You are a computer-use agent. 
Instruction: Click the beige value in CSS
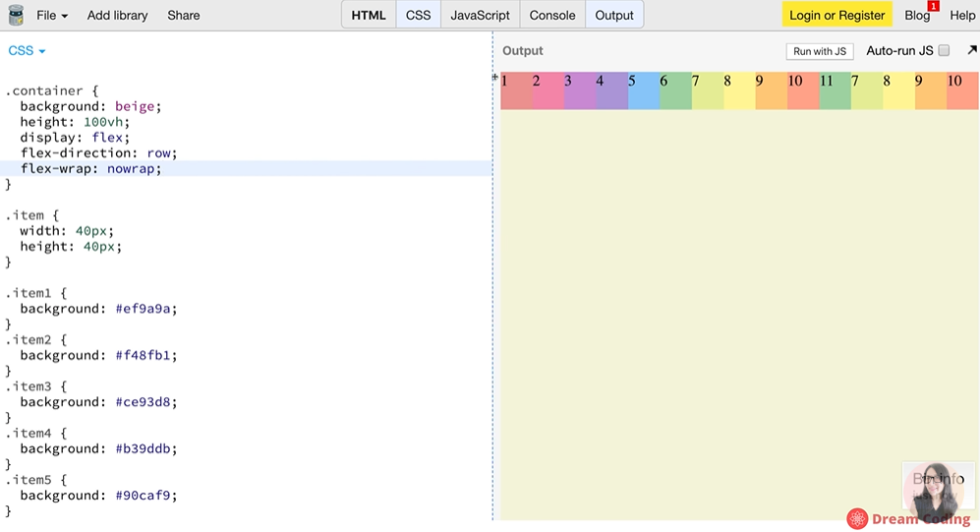click(x=135, y=106)
